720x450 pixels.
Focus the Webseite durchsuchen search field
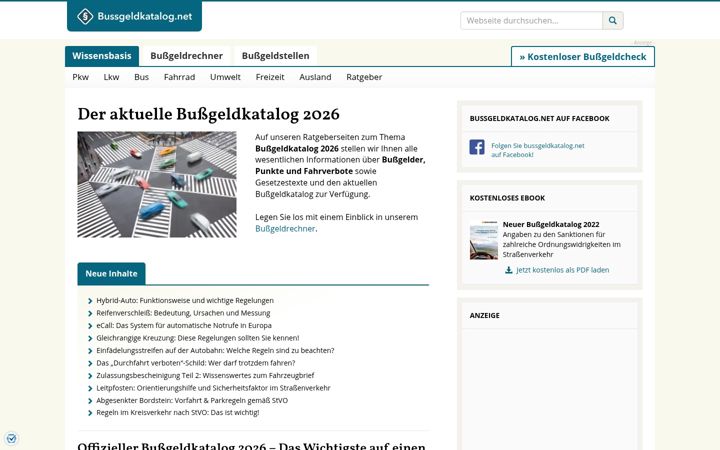pyautogui.click(x=531, y=20)
